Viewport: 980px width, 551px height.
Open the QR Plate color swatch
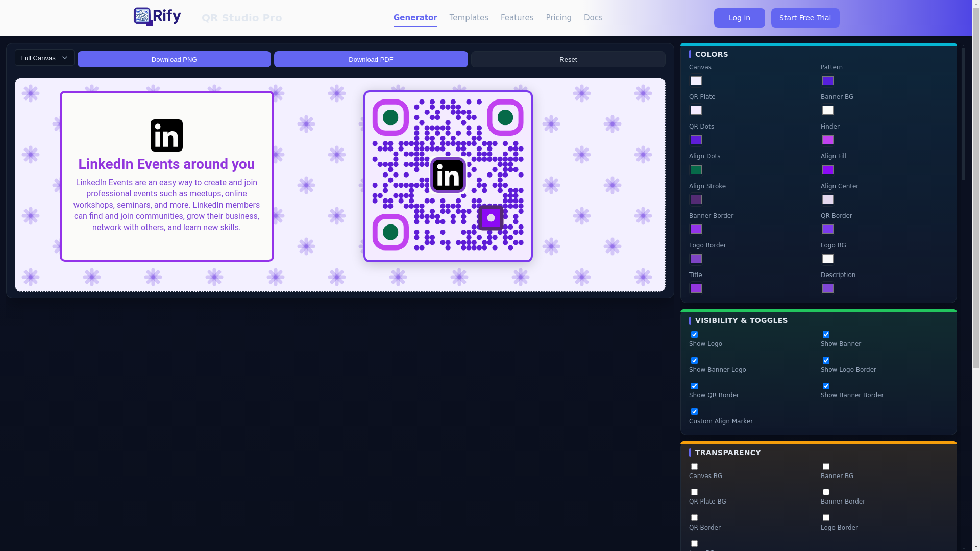(696, 110)
